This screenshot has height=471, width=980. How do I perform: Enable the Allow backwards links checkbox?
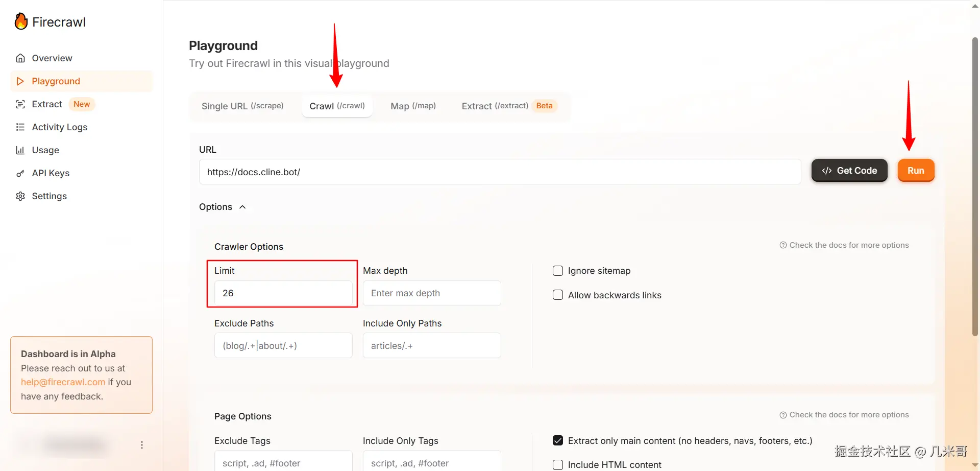click(x=558, y=295)
